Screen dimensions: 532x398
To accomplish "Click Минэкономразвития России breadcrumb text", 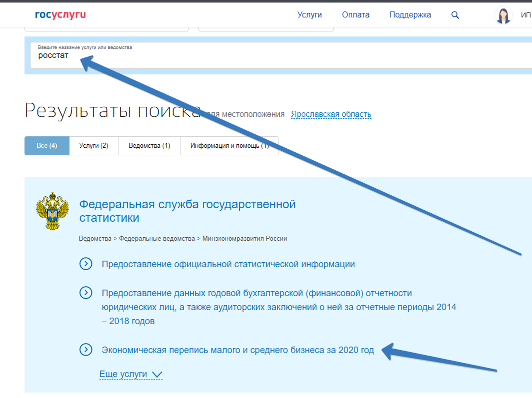I will coord(244,239).
